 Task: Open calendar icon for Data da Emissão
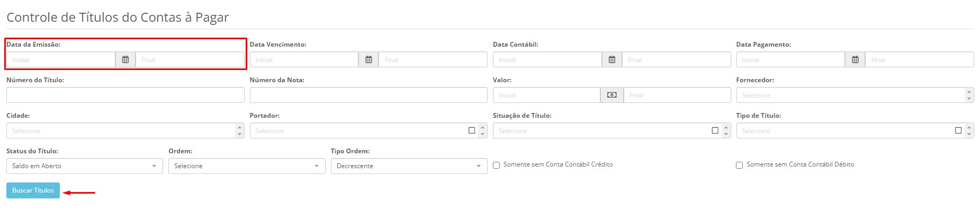pyautogui.click(x=125, y=59)
